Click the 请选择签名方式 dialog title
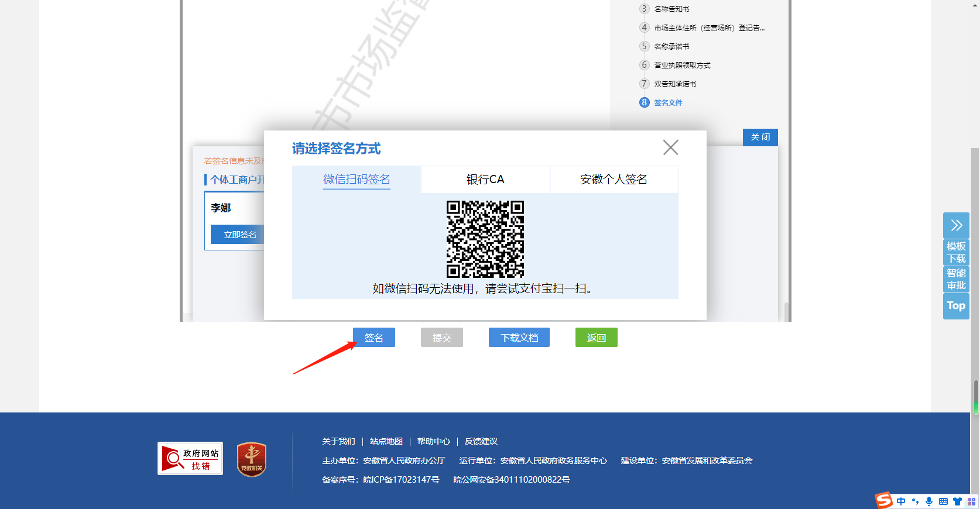This screenshot has width=980, height=509. [x=336, y=149]
